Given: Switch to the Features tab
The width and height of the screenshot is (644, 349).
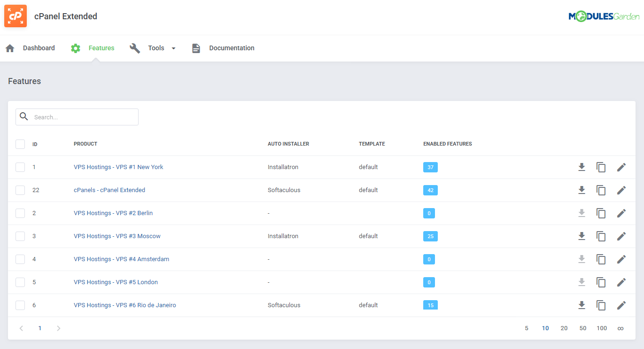Looking at the screenshot, I should (x=101, y=48).
